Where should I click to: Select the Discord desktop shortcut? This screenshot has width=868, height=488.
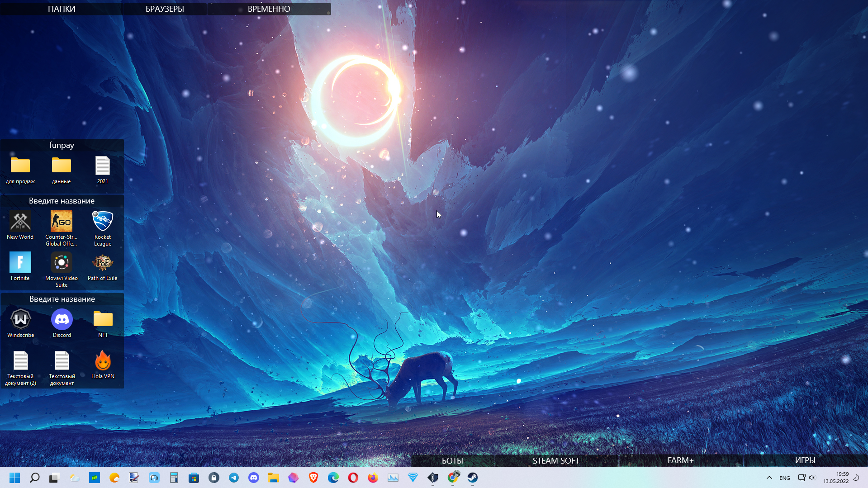click(62, 324)
